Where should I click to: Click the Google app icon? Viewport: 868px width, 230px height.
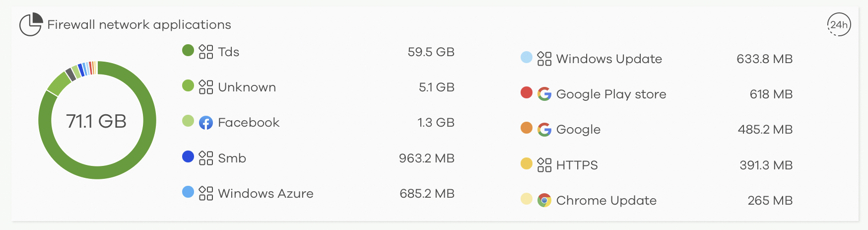[x=544, y=130]
